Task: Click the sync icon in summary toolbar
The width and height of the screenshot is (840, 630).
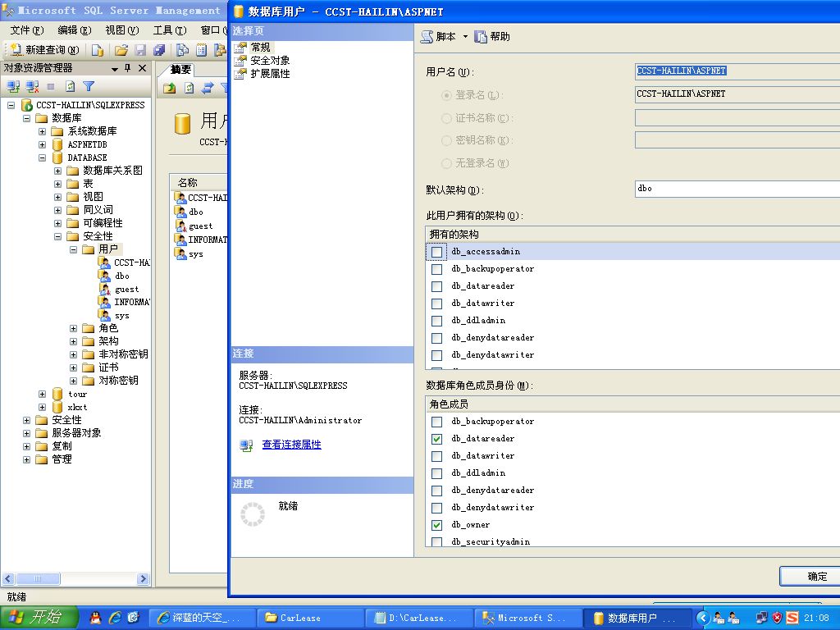Action: tap(208, 88)
